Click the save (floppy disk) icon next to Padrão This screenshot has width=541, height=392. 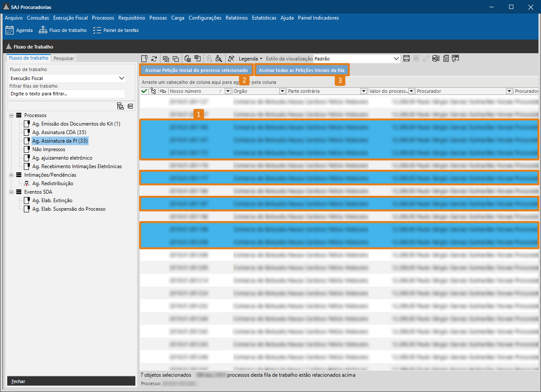[406, 59]
